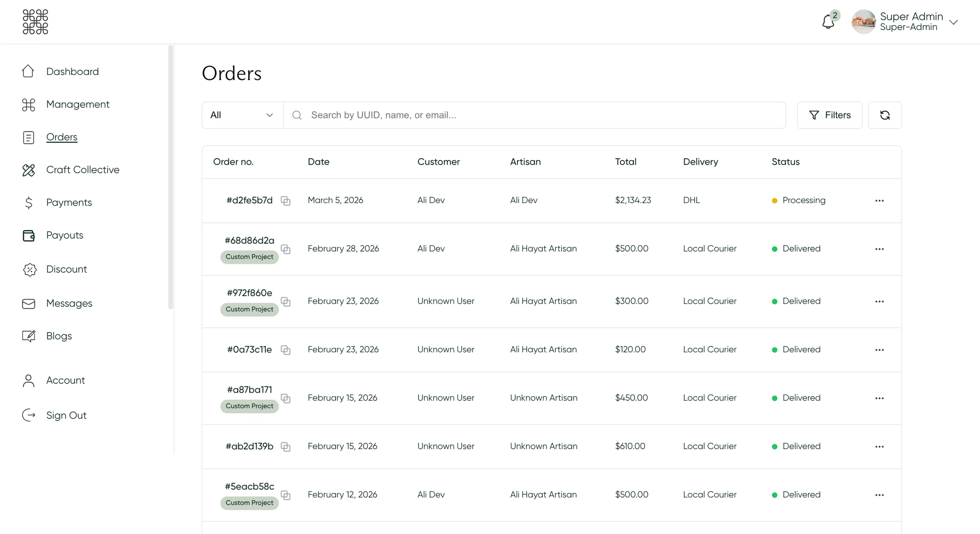
Task: Click the Sign Out arrow icon
Action: 29,415
